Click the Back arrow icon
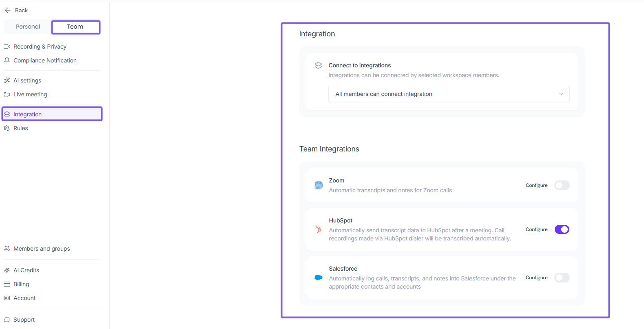Viewport: 644px width, 329px height. 8,10
